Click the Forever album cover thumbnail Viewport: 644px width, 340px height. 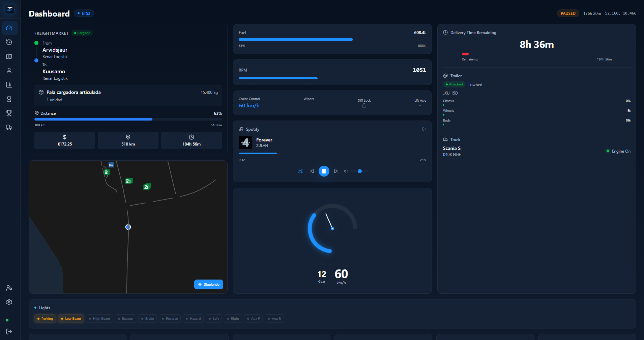(245, 142)
